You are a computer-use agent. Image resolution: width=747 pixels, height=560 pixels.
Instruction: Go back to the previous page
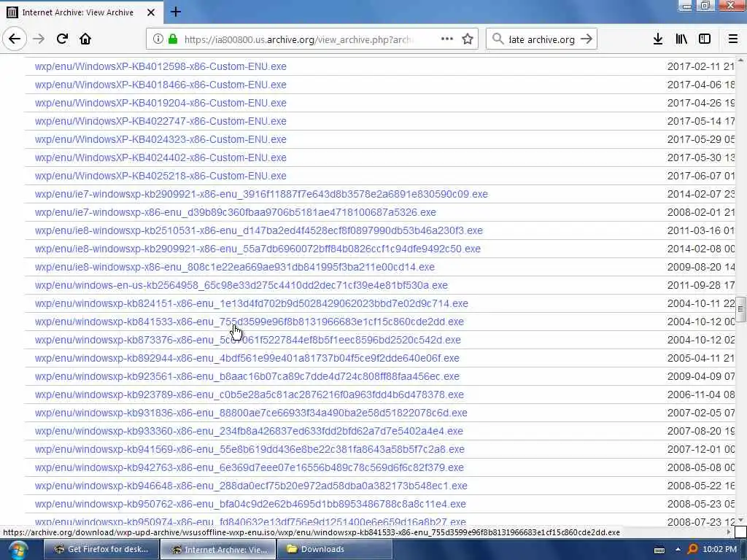coord(15,39)
